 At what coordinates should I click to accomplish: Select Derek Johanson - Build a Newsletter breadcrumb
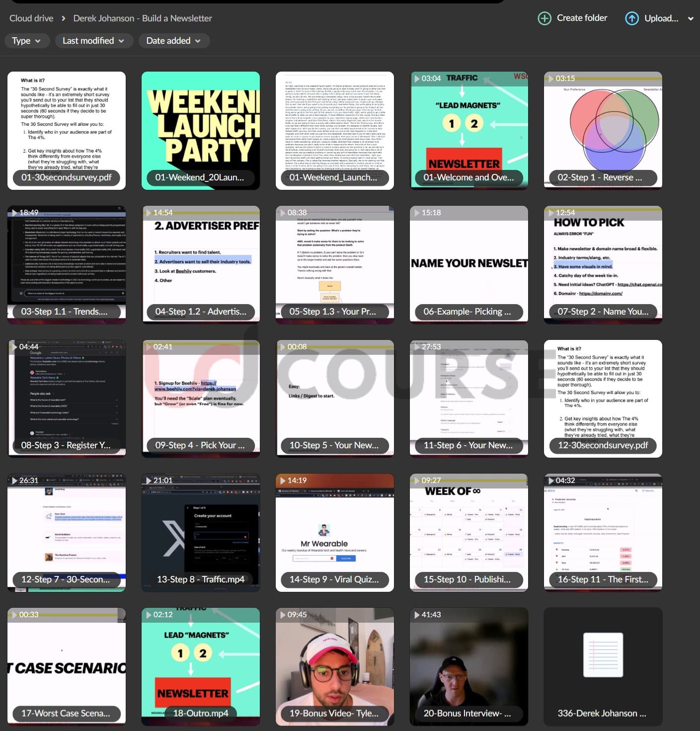pyautogui.click(x=143, y=18)
